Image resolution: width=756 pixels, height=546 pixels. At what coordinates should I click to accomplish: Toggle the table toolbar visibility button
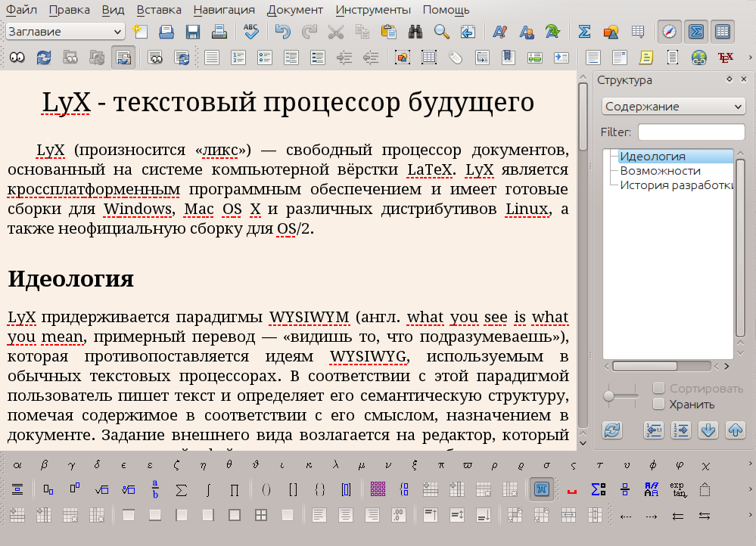point(723,33)
